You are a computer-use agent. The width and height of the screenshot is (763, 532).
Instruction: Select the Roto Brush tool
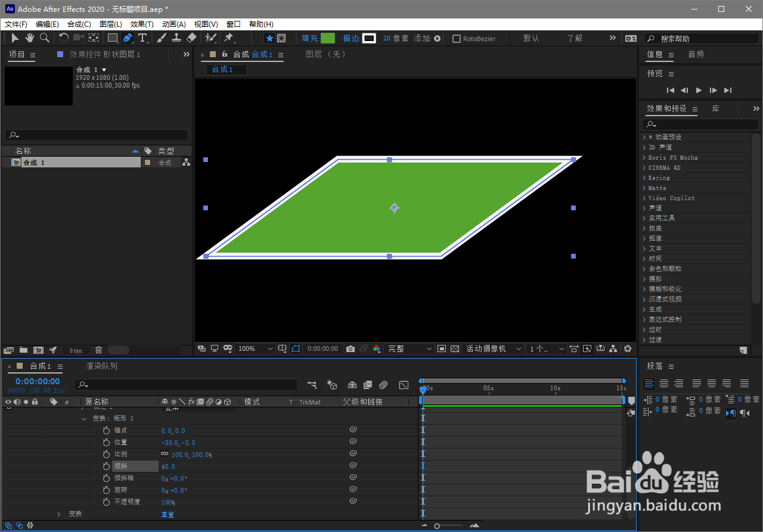tap(210, 38)
